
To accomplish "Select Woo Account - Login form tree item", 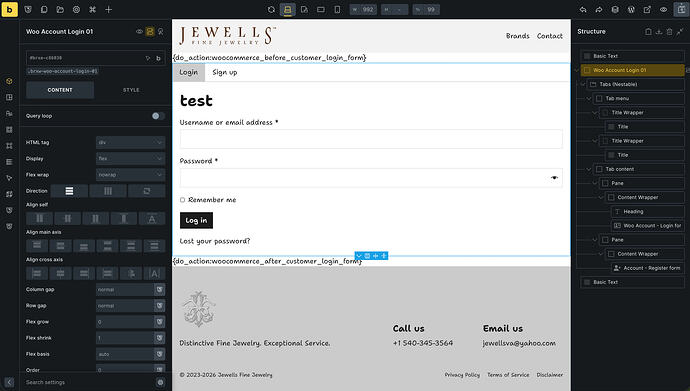I will click(x=648, y=226).
